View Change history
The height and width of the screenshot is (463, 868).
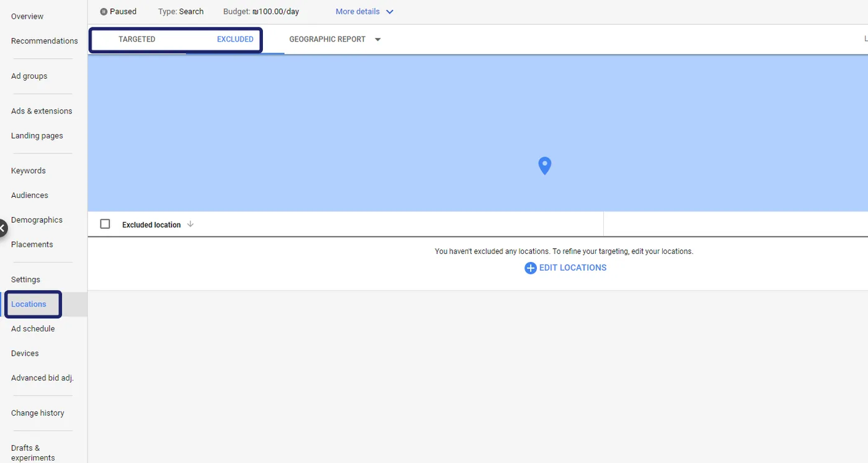pyautogui.click(x=38, y=413)
